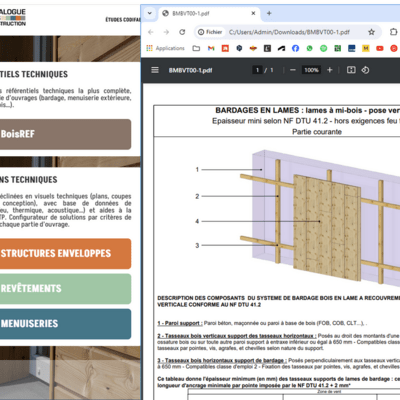Open the Spotify bookmark
The image size is (400, 400).
coord(324,48)
